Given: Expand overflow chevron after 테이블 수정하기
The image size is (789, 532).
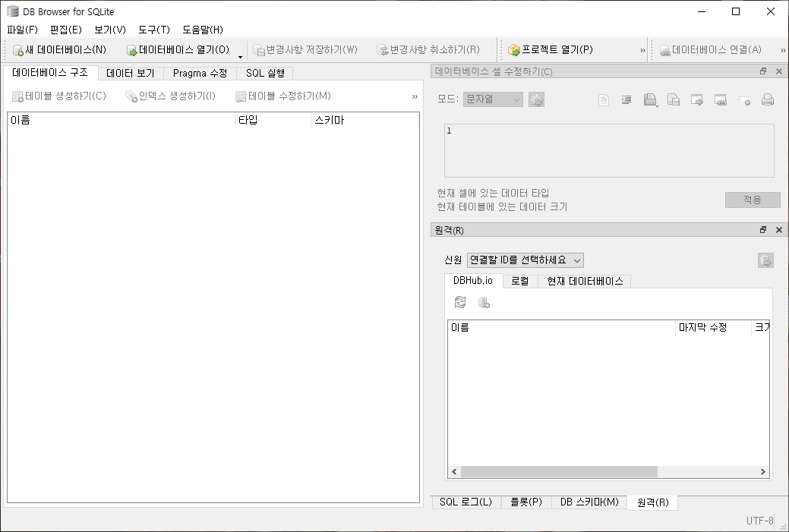Looking at the screenshot, I should [415, 96].
